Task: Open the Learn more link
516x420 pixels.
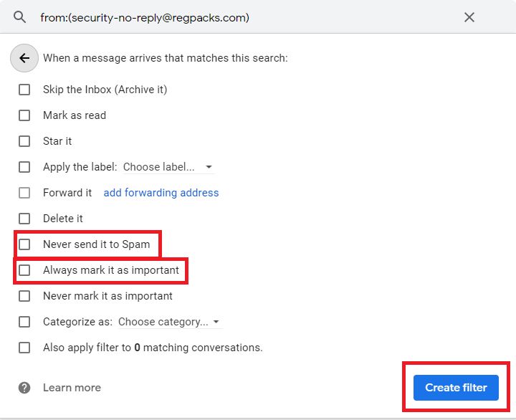Action: pos(72,388)
